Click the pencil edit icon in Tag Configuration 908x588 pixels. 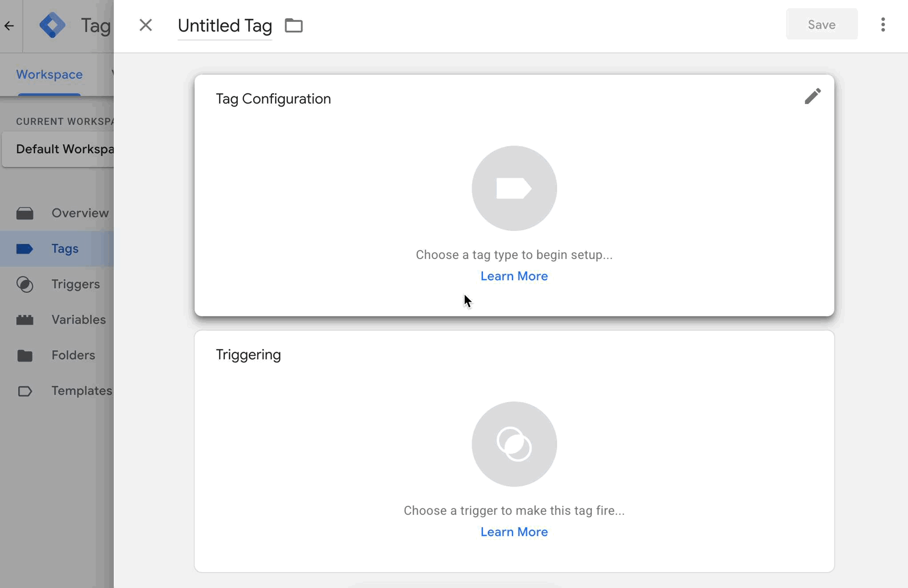pyautogui.click(x=812, y=97)
